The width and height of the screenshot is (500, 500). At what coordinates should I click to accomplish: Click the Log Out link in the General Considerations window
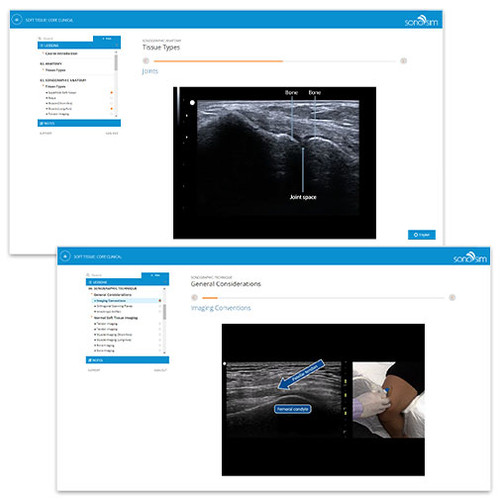click(160, 370)
